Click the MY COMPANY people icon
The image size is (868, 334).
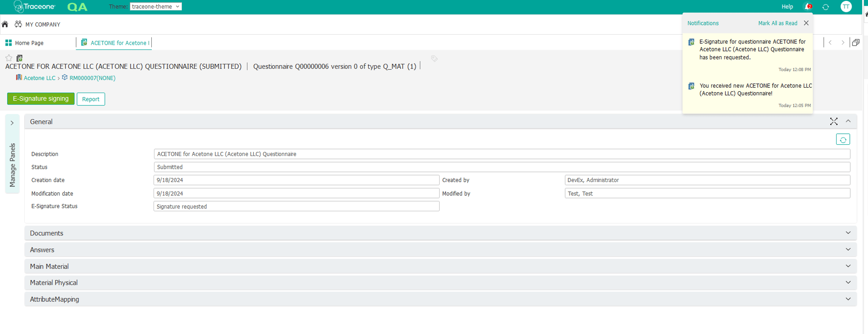(18, 24)
